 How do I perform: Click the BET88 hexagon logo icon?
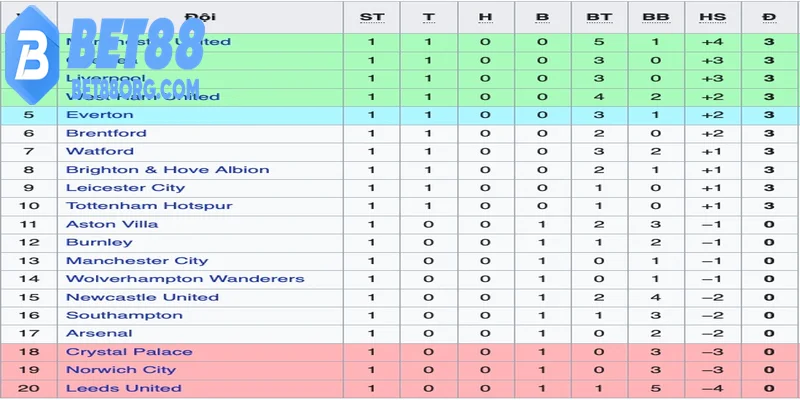32,55
